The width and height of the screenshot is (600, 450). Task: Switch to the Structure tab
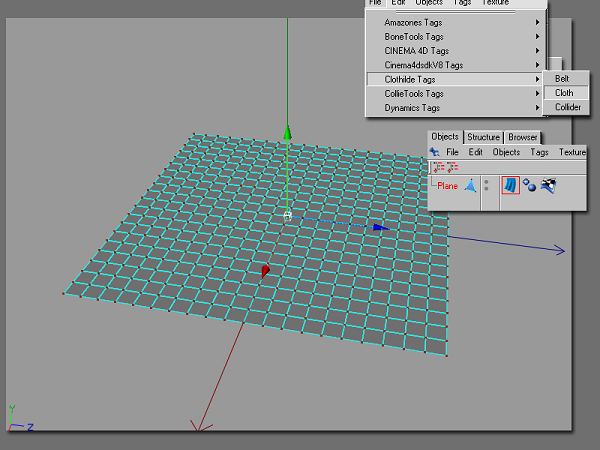point(483,137)
